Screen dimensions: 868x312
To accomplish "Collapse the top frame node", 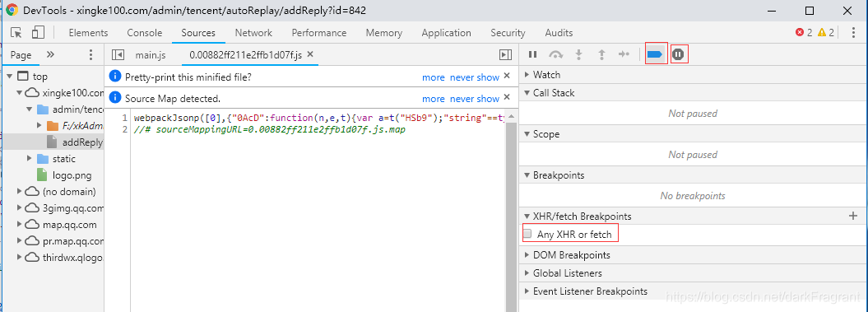I will pyautogui.click(x=9, y=77).
